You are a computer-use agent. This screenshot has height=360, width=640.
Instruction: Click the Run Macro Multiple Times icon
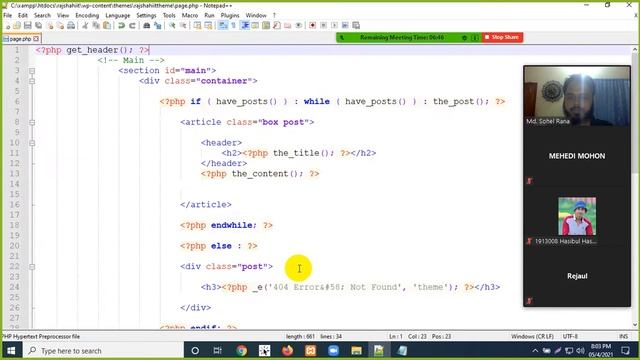(x=345, y=26)
